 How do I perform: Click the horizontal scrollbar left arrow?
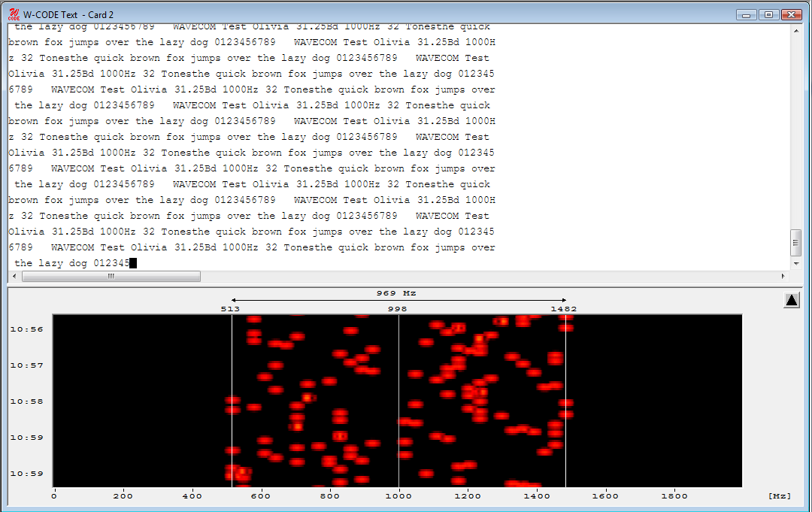point(14,277)
